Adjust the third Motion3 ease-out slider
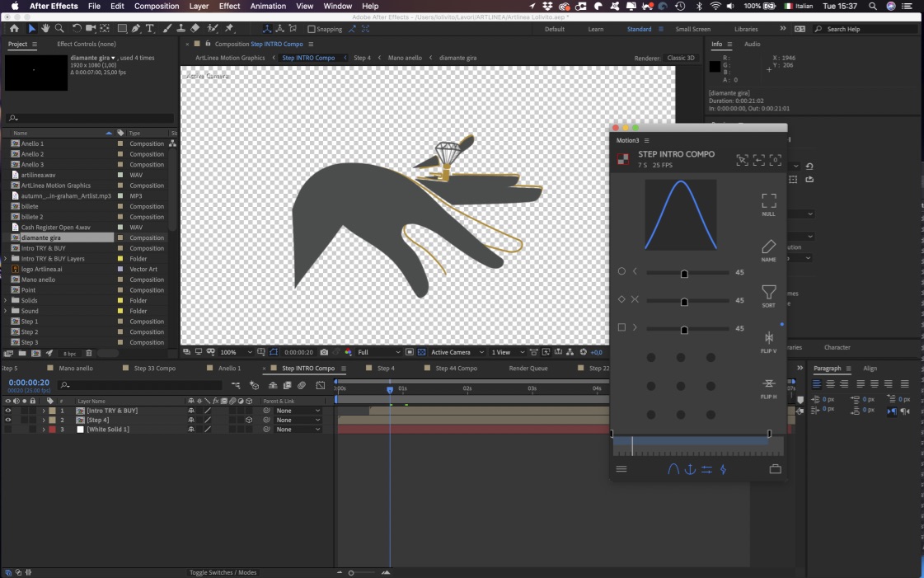The image size is (924, 578). pos(684,330)
